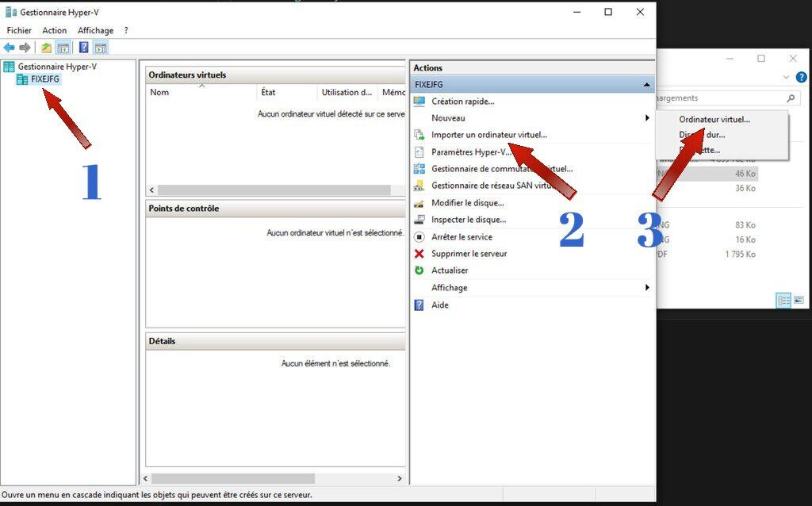Choose Disque dur... from the submenu

(x=702, y=135)
